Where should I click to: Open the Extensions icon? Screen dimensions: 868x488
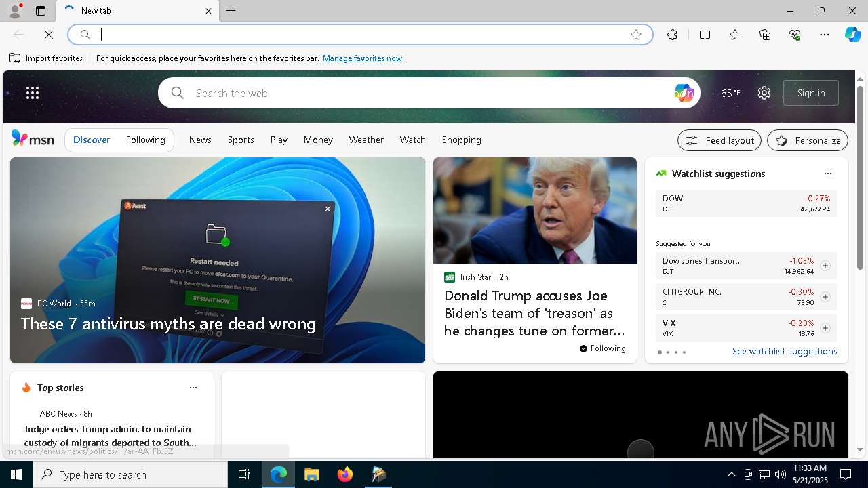tap(672, 35)
